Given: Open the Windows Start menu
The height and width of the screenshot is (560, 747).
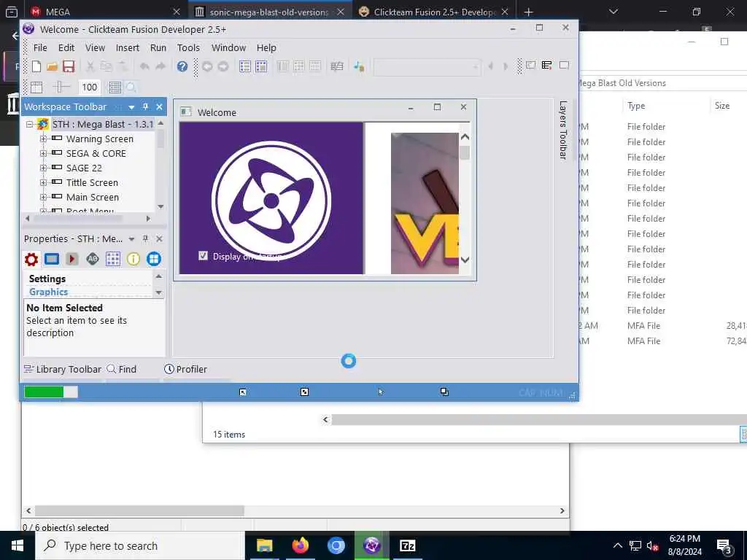Looking at the screenshot, I should pyautogui.click(x=18, y=545).
